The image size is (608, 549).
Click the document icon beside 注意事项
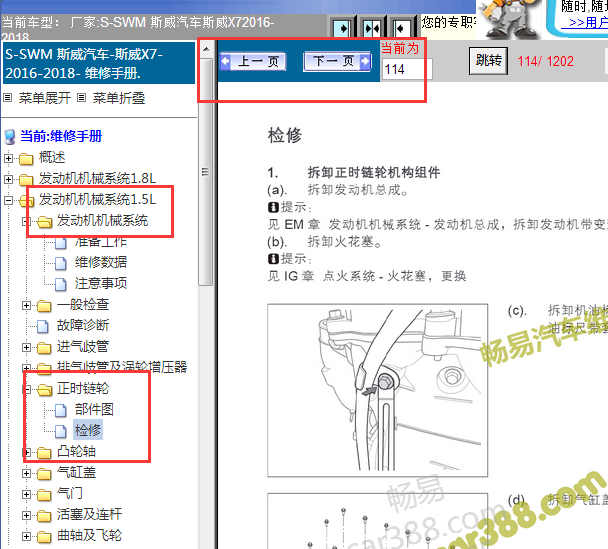point(60,284)
